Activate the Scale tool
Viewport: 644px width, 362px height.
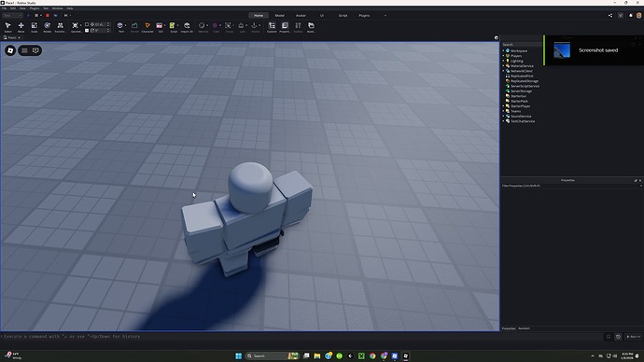[35, 27]
